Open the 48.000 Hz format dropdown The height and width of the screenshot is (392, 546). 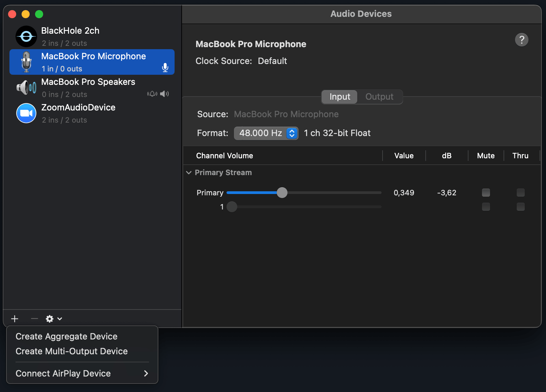click(x=266, y=133)
